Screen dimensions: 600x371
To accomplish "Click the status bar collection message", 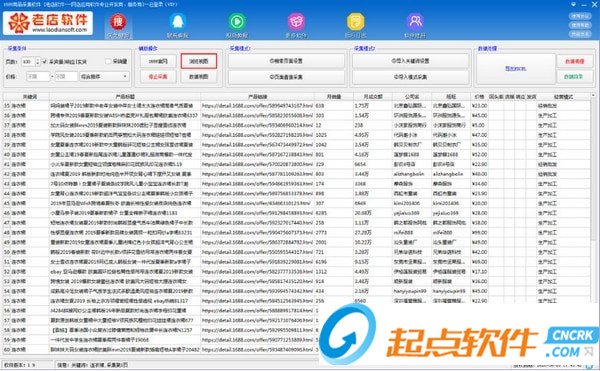I will coord(93,365).
